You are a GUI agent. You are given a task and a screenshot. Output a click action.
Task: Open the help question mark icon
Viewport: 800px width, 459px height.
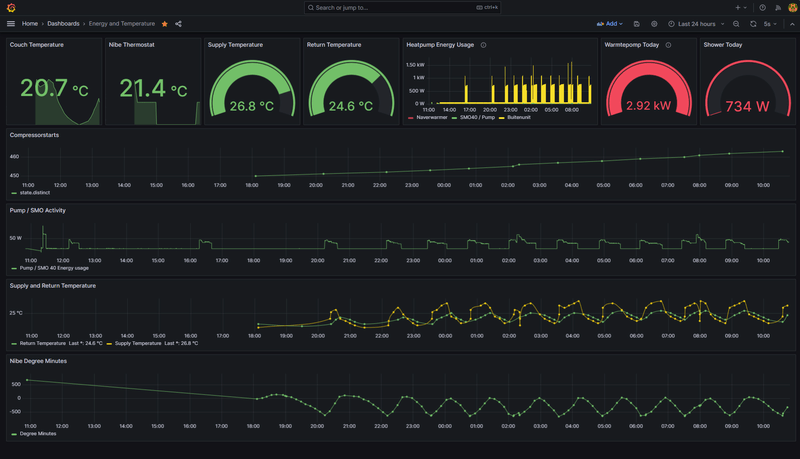[x=762, y=8]
